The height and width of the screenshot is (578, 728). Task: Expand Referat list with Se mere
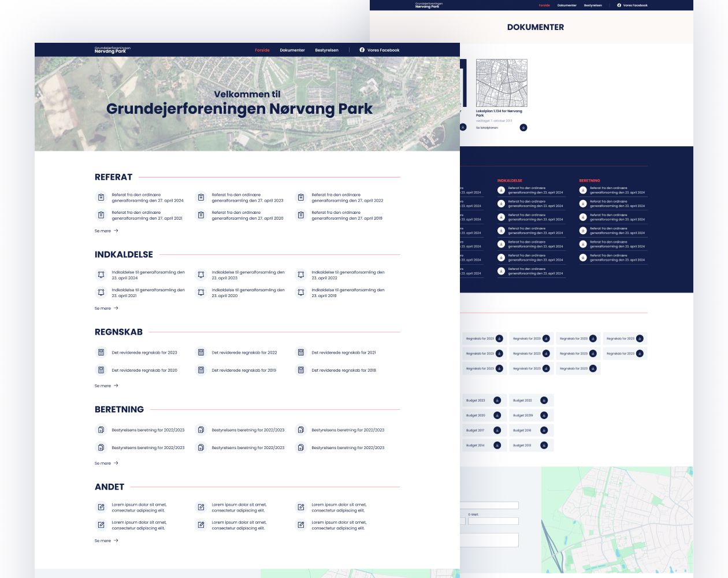tap(106, 231)
